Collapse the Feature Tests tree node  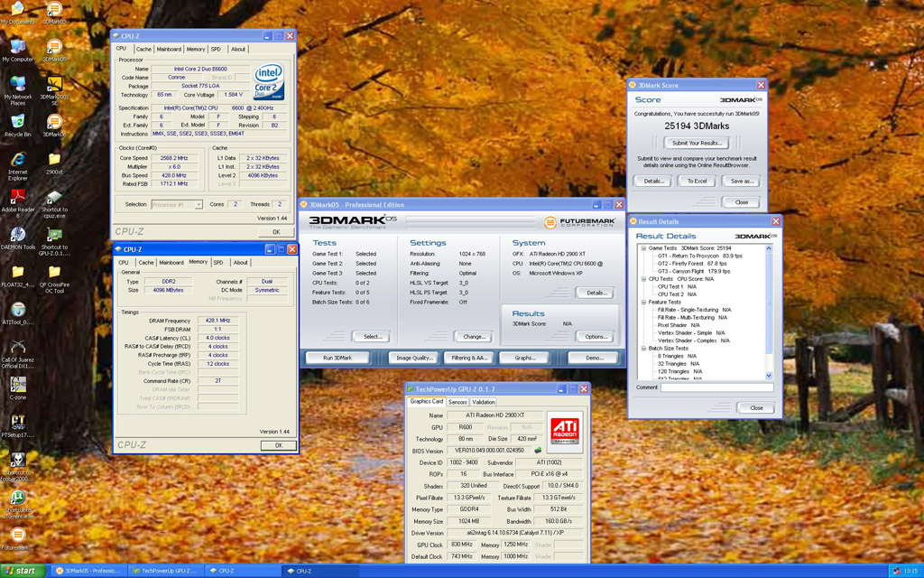click(643, 302)
